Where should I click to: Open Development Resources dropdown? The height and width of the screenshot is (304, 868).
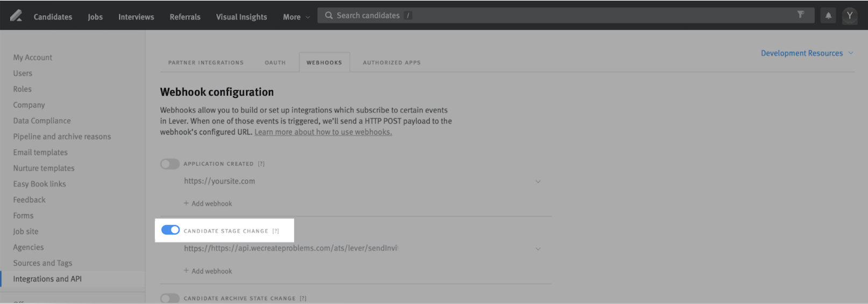[x=807, y=53]
